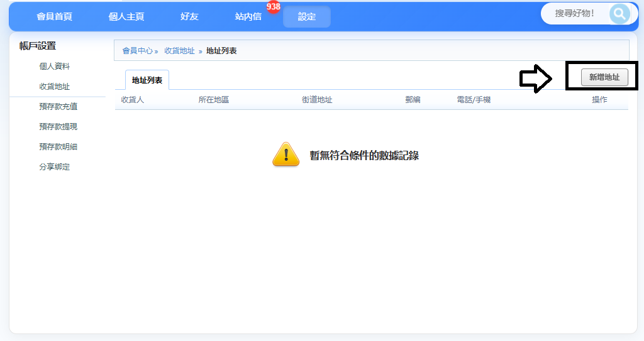This screenshot has height=341, width=644.
Task: Open 會員首頁 in the top navigation
Action: (54, 17)
